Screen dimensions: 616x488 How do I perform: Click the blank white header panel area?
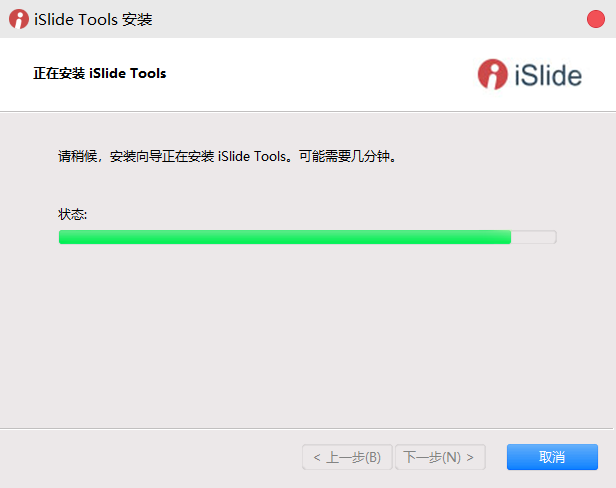click(x=314, y=75)
